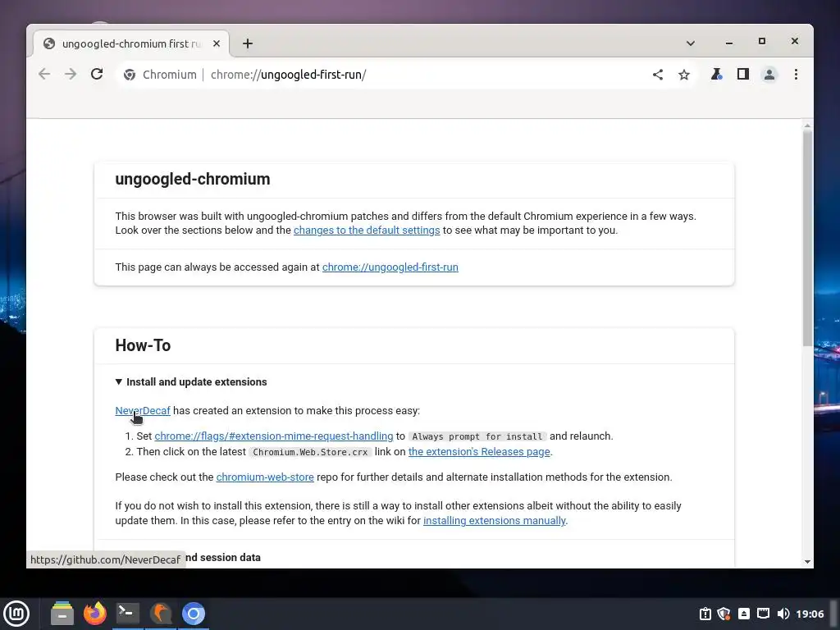840x630 pixels.
Task: Open the clock showing 19:06
Action: (x=810, y=614)
